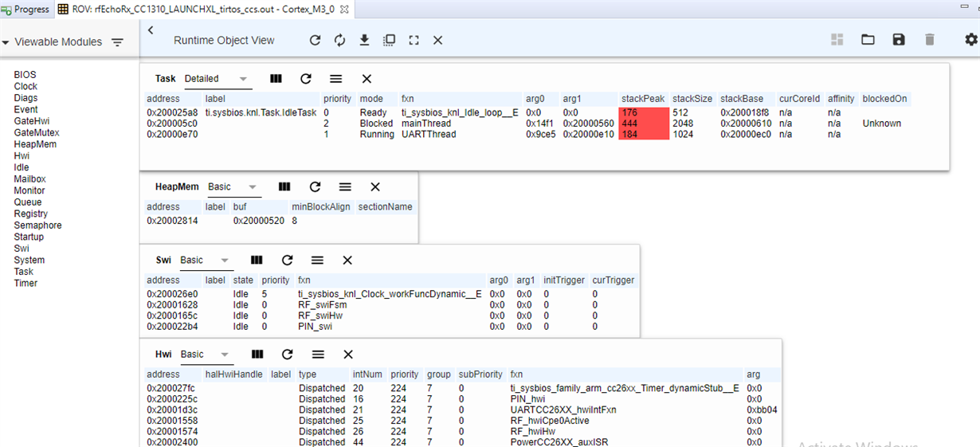Click the sectionName column header in HeapMem
This screenshot has height=447, width=980.
[x=386, y=207]
